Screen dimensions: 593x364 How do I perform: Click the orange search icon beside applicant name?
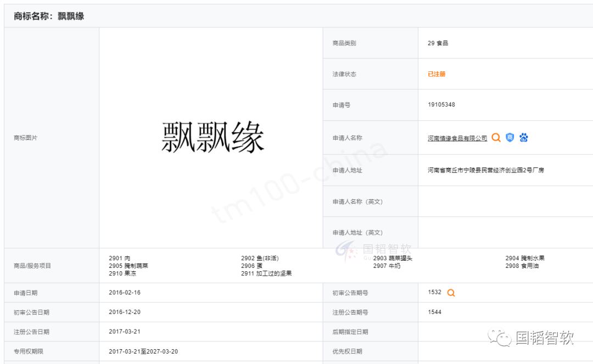[x=496, y=138]
